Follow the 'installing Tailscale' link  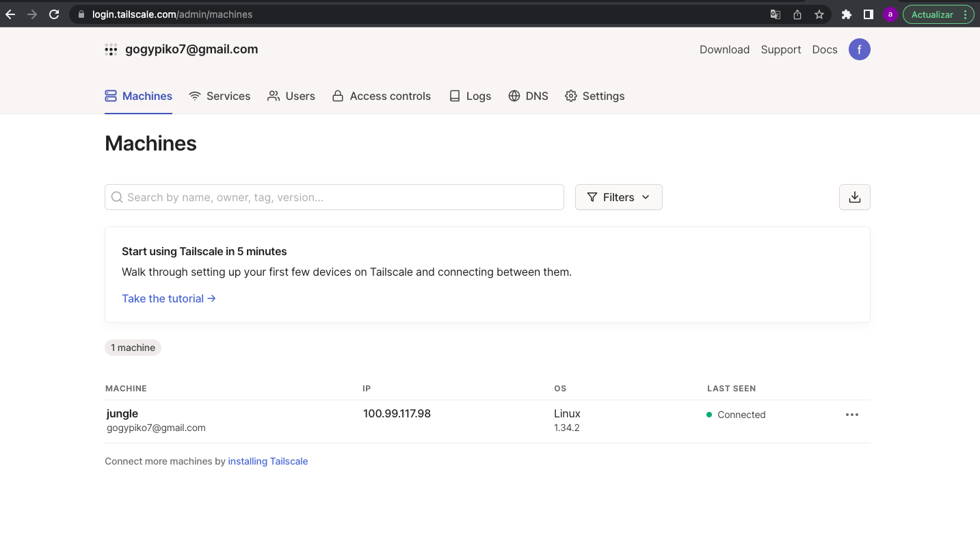pyautogui.click(x=267, y=461)
